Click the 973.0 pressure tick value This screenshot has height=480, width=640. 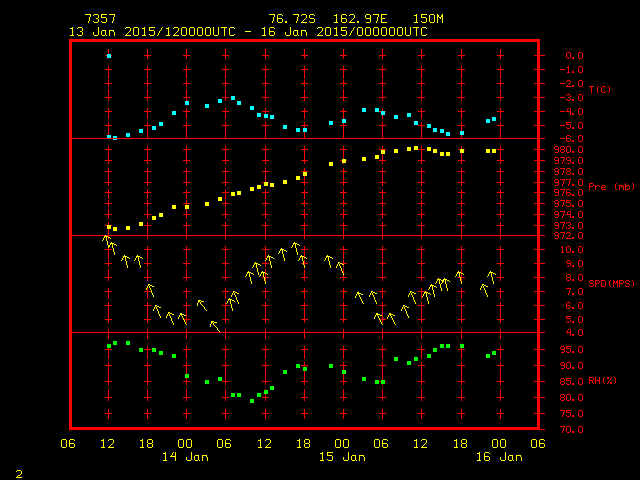click(569, 225)
